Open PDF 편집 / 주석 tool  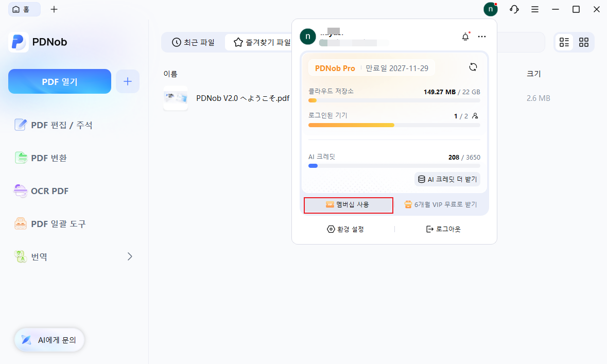point(54,125)
